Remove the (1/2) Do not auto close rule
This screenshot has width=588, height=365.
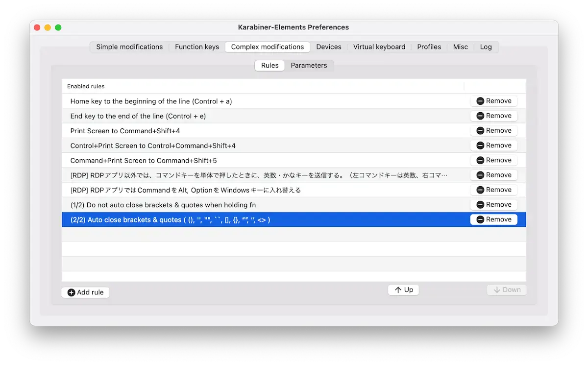coord(494,204)
